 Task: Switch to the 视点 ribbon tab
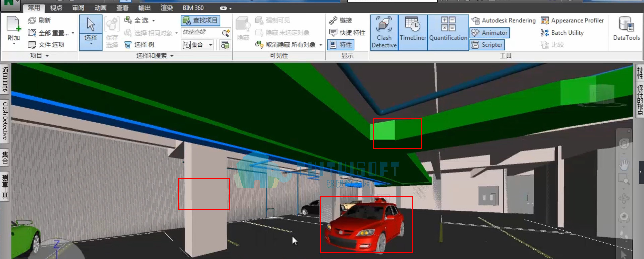(56, 8)
